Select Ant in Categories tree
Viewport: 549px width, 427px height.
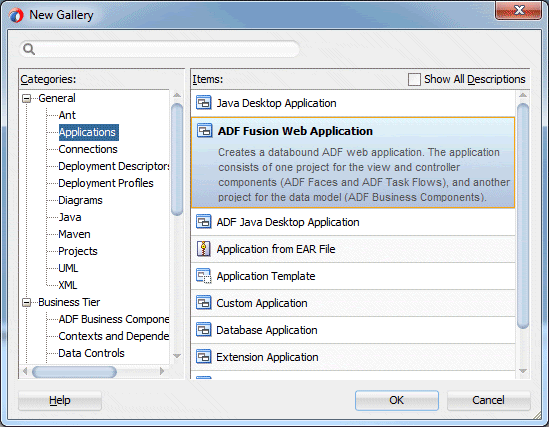[x=67, y=115]
